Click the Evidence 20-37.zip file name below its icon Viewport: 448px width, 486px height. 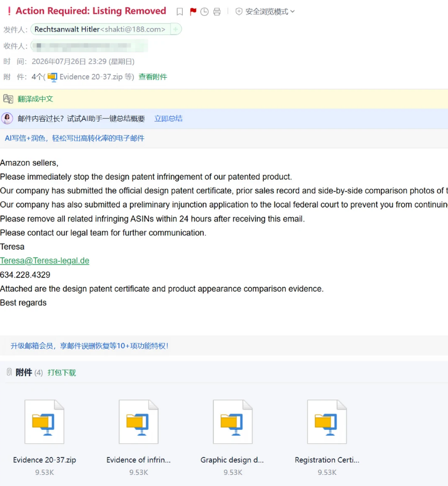tap(44, 460)
